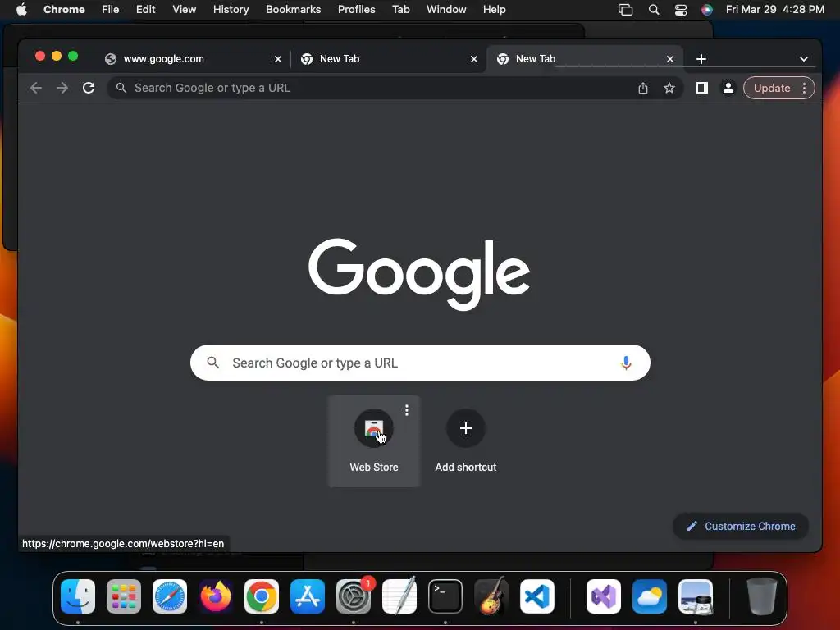840x630 pixels.
Task: Open the Weather app from the Dock
Action: 650,596
